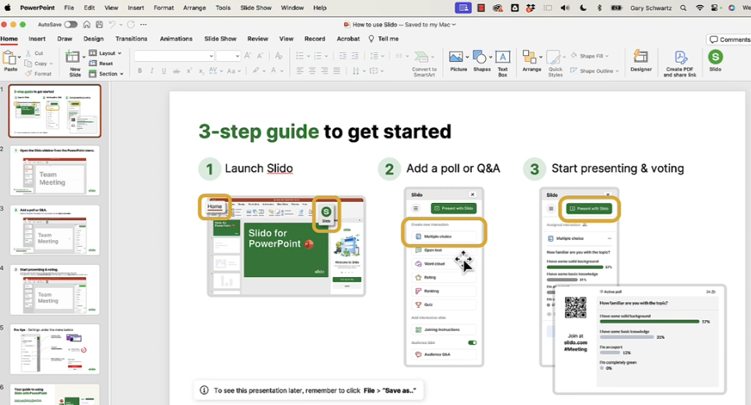Open the Slido add-in from the ribbon
The height and width of the screenshot is (405, 751).
click(715, 60)
